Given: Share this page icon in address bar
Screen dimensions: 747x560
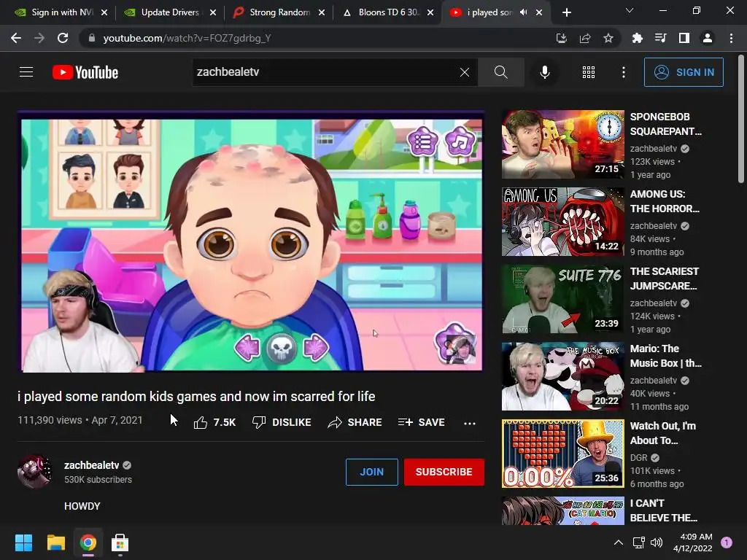Looking at the screenshot, I should tap(584, 38).
